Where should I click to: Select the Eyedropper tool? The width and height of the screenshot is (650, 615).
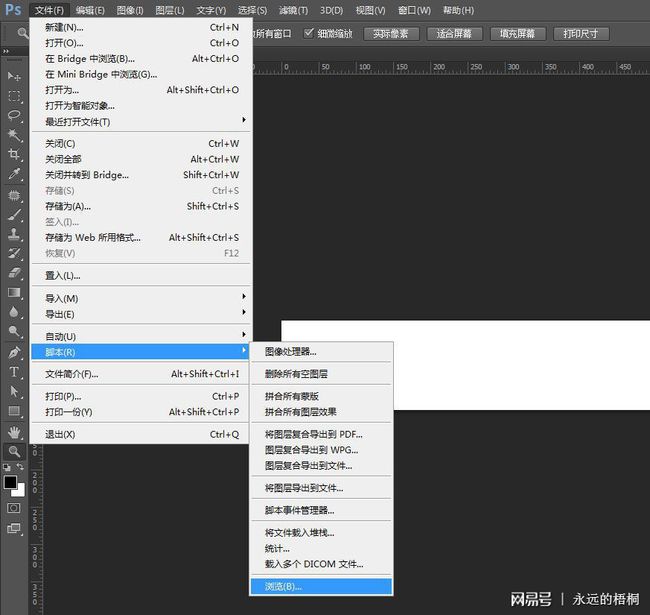pyautogui.click(x=14, y=174)
